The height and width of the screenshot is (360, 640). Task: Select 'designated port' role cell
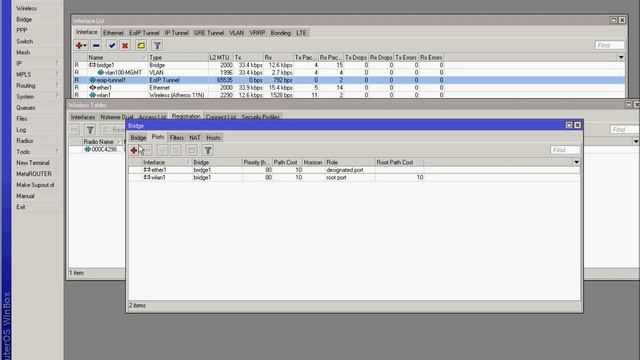click(345, 170)
